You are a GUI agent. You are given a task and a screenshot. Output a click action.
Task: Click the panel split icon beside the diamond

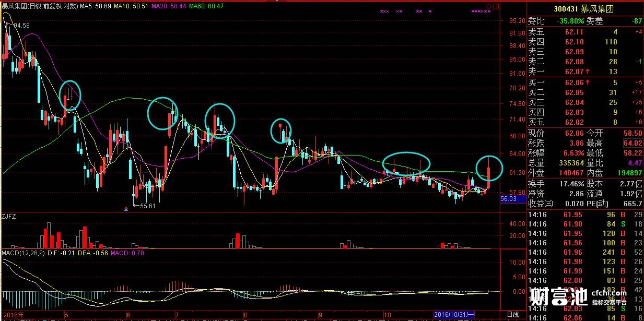(496, 6)
